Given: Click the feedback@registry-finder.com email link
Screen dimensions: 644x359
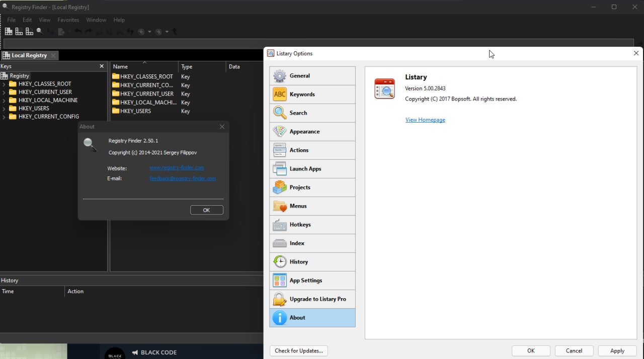Looking at the screenshot, I should pos(183,178).
